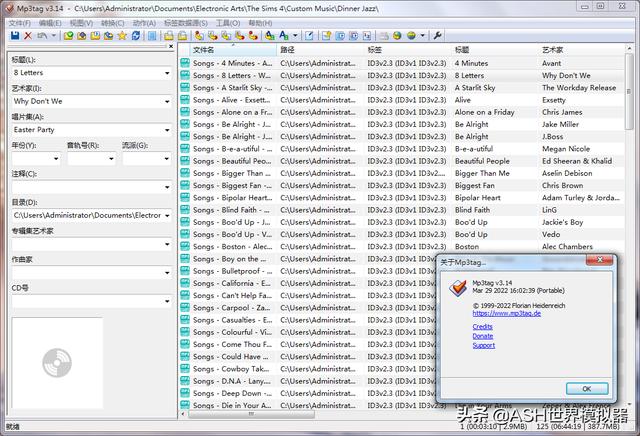Click the file list vertical scrollbar thumb
Viewport: 640px width, 436px height.
[x=629, y=91]
